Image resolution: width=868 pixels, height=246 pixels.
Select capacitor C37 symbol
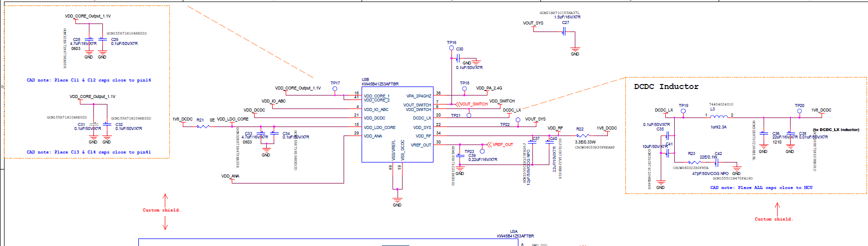pyautogui.click(x=532, y=142)
